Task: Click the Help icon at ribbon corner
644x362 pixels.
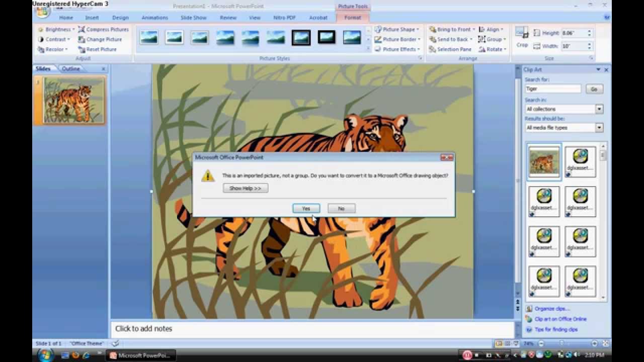Action: point(607,18)
